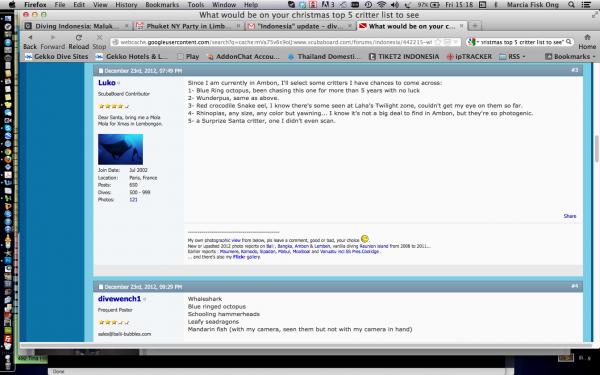Click the search magnifier in search box
The image size is (600, 375).
[568, 42]
